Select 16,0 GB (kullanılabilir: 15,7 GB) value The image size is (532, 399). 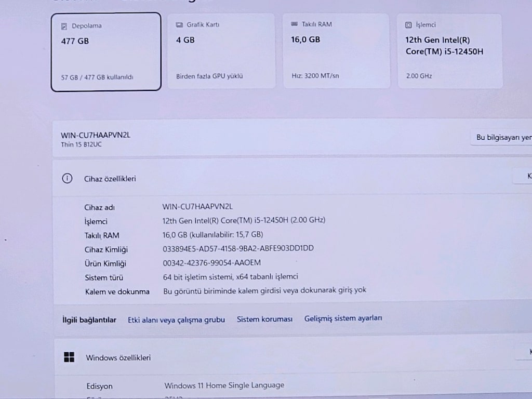pyautogui.click(x=212, y=234)
